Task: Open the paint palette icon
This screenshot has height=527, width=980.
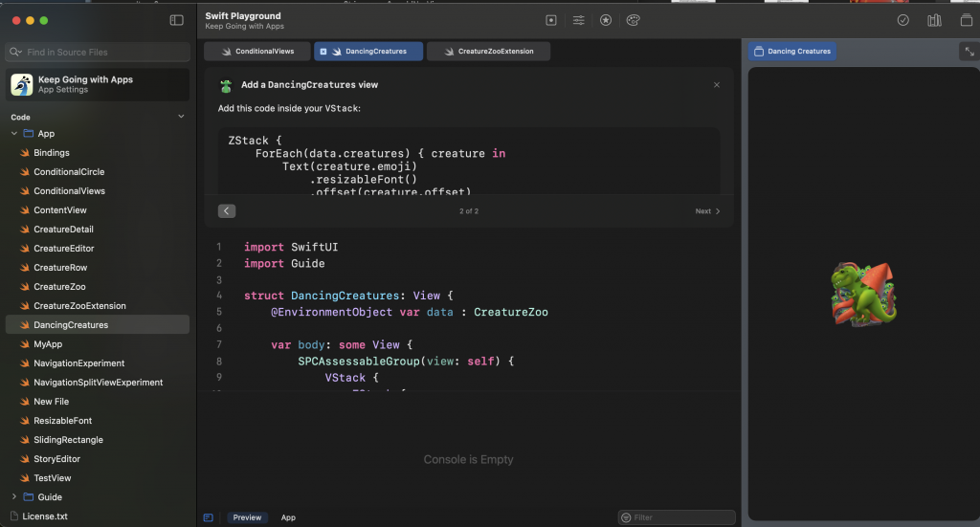Action: (x=633, y=20)
